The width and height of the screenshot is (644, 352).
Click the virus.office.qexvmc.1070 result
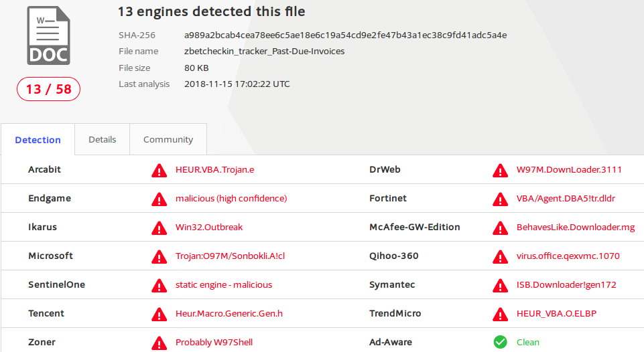[568, 256]
